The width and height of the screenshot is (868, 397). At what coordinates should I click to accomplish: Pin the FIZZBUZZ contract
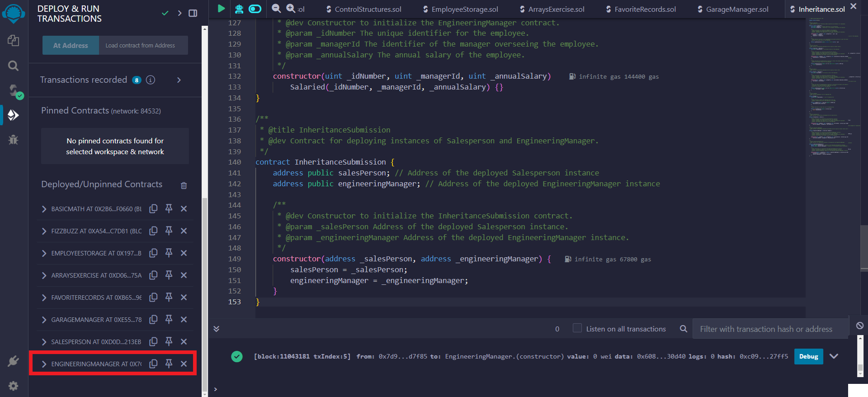[169, 231]
